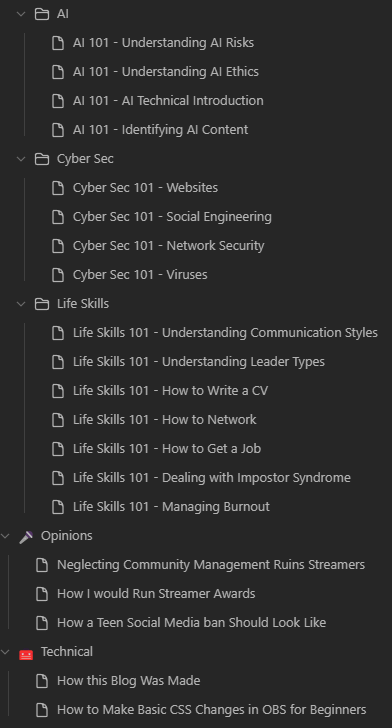Click the microphone icon beside Opinions

point(26,536)
